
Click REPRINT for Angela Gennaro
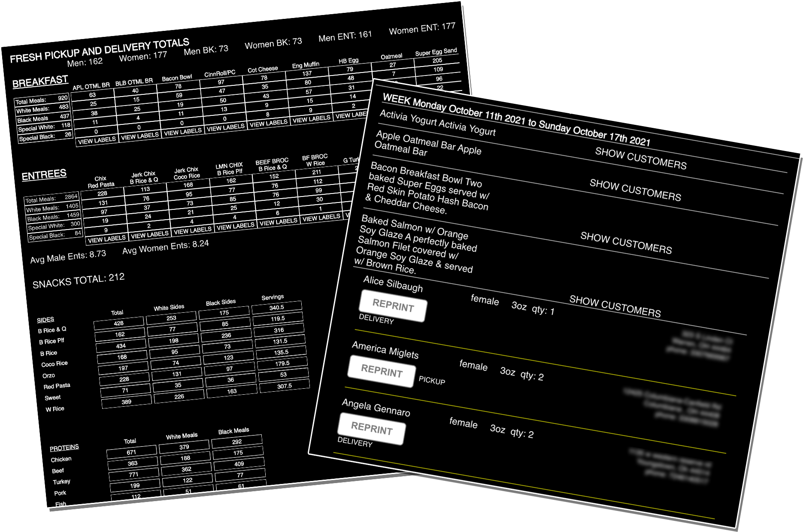[x=372, y=429]
